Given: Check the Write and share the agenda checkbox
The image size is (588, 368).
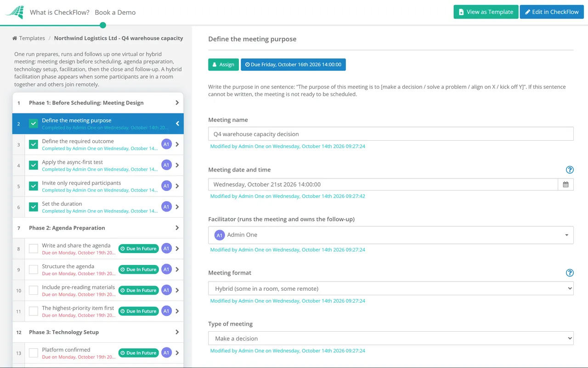Looking at the screenshot, I should pos(34,248).
